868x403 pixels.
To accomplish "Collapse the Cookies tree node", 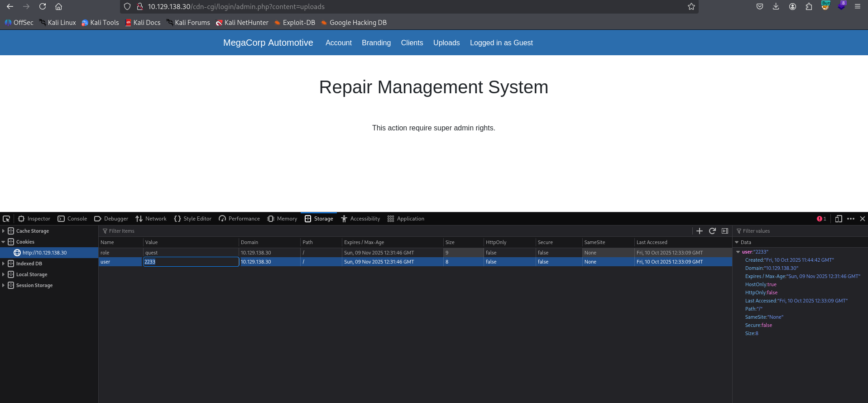I will click(4, 242).
